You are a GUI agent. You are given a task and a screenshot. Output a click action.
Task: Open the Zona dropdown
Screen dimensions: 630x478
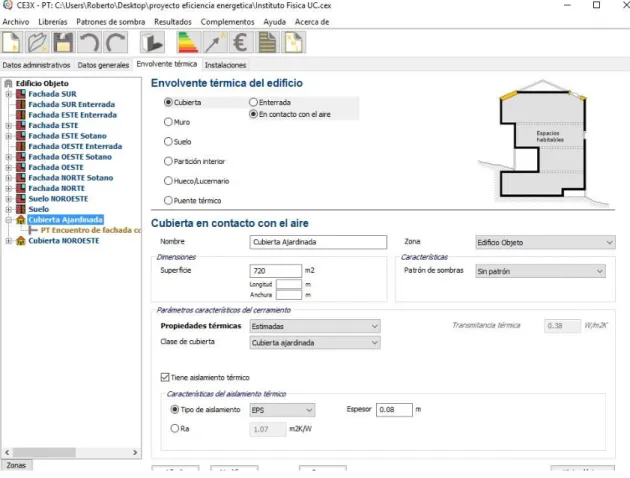coord(545,243)
